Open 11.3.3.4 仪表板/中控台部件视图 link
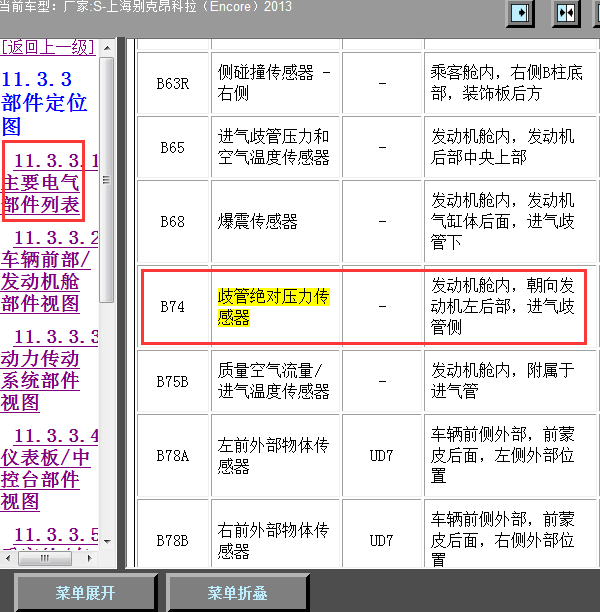Viewport: 600px width, 612px height. 49,469
